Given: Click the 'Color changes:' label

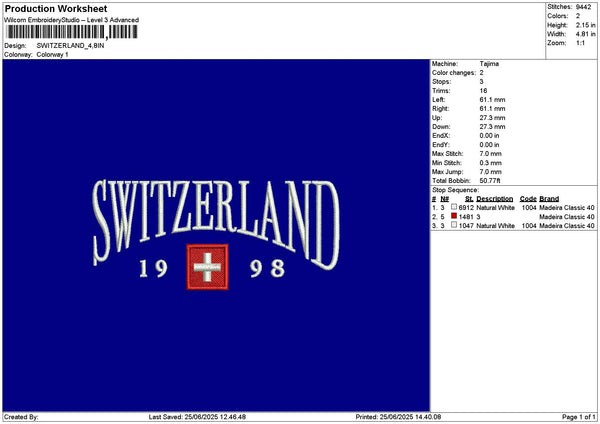Looking at the screenshot, I should point(454,73).
